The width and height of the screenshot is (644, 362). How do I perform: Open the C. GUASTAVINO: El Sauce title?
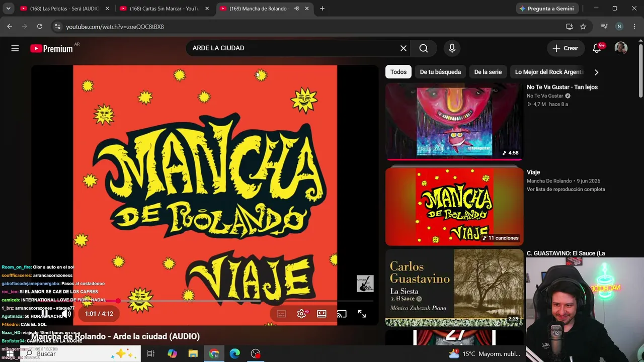(566, 253)
